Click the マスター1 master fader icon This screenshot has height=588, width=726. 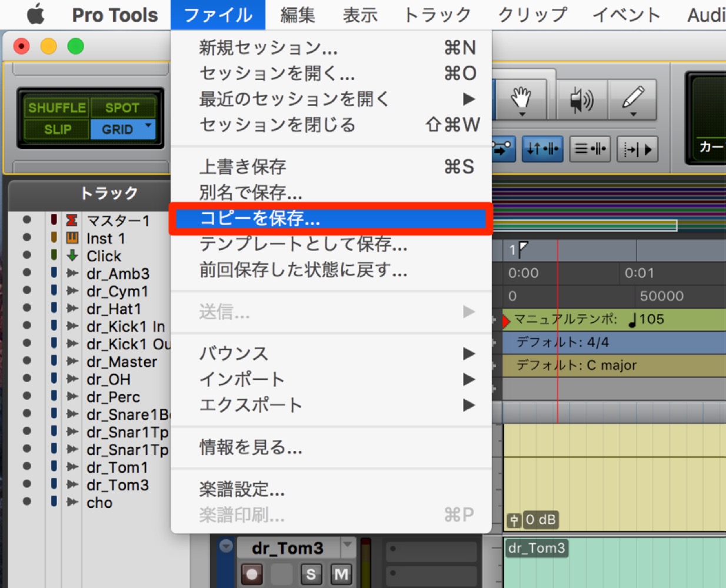(72, 220)
